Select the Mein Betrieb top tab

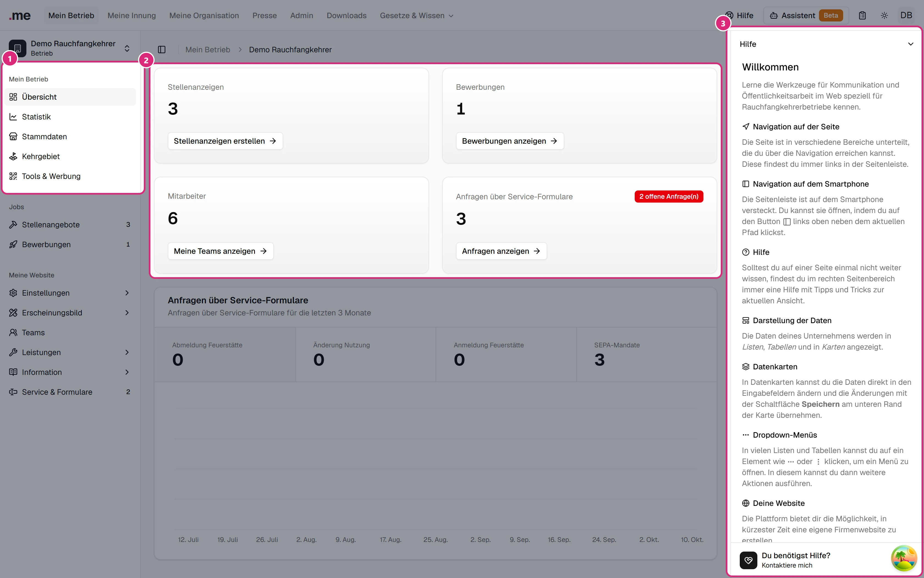click(71, 16)
